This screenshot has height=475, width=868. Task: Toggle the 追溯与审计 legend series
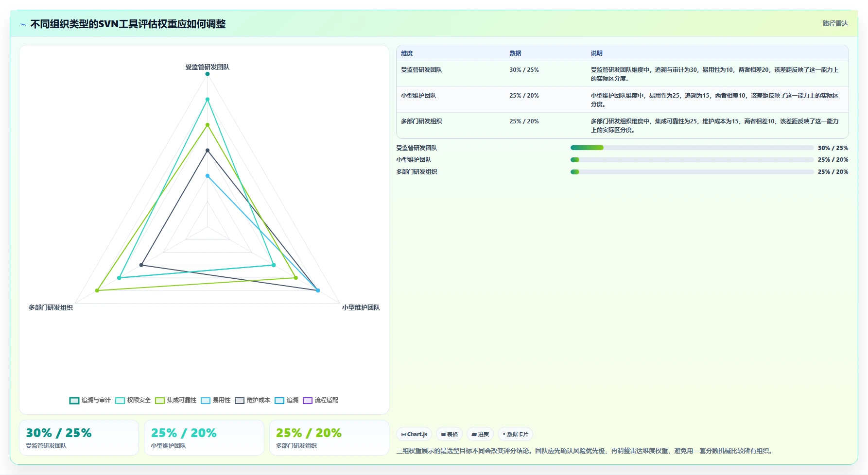pyautogui.click(x=90, y=400)
